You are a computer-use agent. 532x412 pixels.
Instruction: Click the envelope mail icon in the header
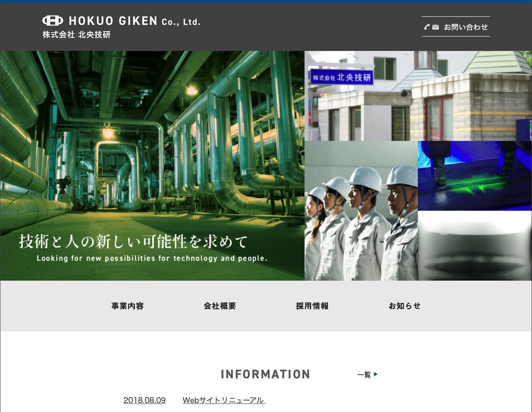pos(436,27)
